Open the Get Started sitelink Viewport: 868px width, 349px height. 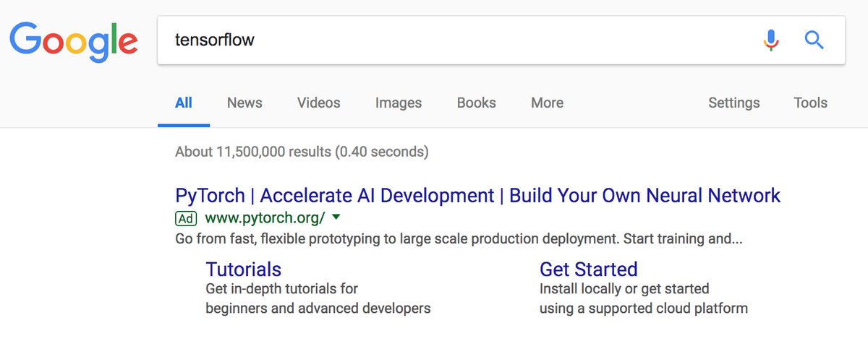click(x=589, y=270)
